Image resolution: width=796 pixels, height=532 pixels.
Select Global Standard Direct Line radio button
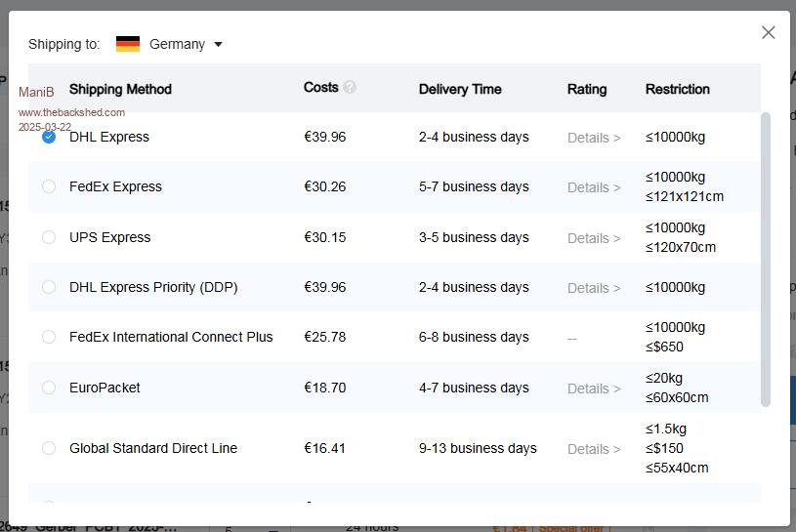point(49,448)
